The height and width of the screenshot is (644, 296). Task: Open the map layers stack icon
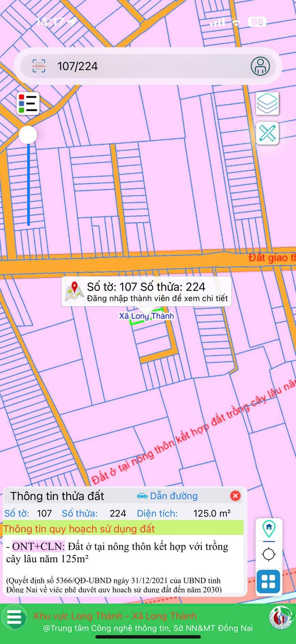click(268, 103)
